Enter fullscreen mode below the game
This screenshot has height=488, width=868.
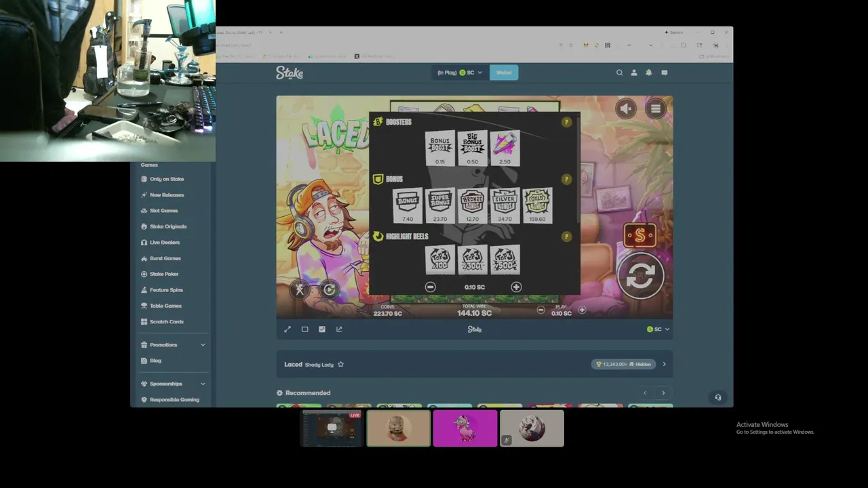point(287,329)
